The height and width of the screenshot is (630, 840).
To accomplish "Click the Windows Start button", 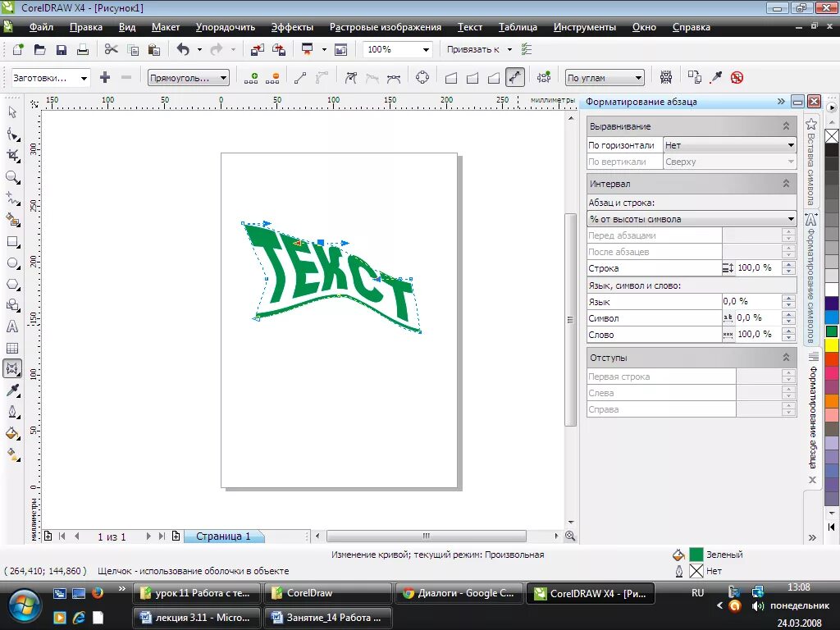I will point(24,606).
